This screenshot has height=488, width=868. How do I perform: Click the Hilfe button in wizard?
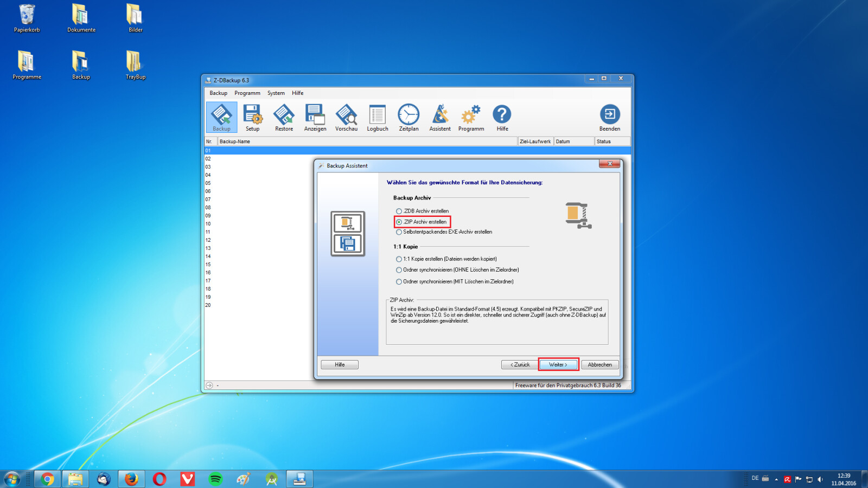340,364
